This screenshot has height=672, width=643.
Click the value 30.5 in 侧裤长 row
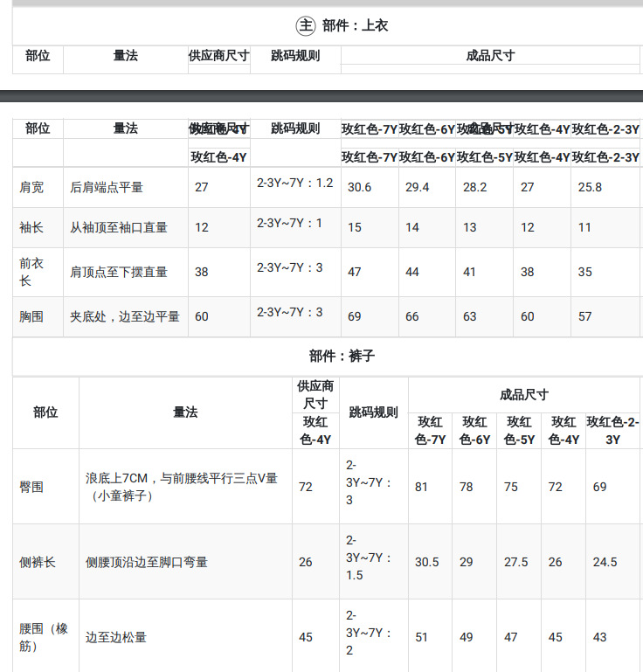tap(426, 562)
